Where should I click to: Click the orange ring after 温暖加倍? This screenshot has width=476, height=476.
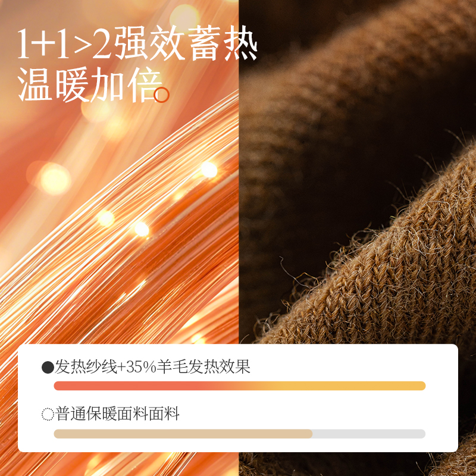pyautogui.click(x=161, y=95)
